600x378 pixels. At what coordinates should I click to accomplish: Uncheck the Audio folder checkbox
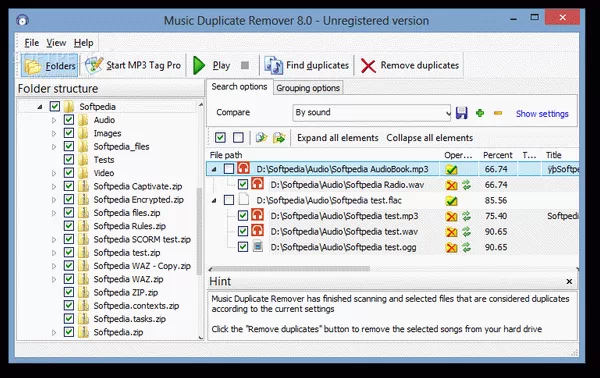[69, 120]
